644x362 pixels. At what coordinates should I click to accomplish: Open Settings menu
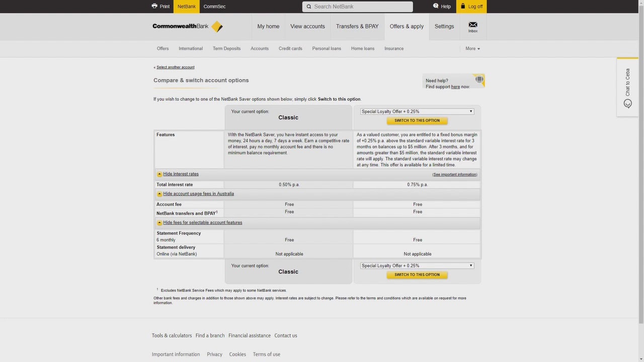444,27
